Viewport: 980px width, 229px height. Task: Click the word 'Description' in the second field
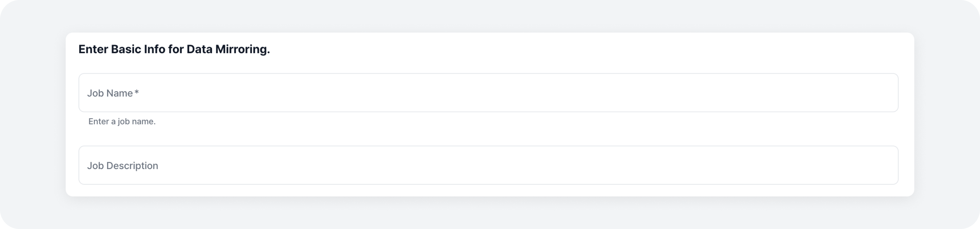(132, 165)
